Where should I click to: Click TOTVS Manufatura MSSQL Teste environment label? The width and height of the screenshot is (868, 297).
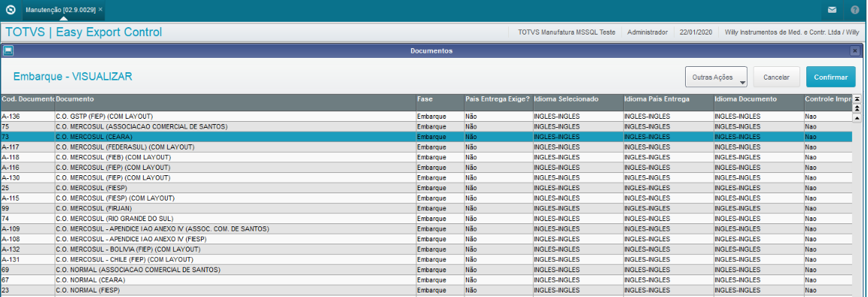[x=567, y=32]
